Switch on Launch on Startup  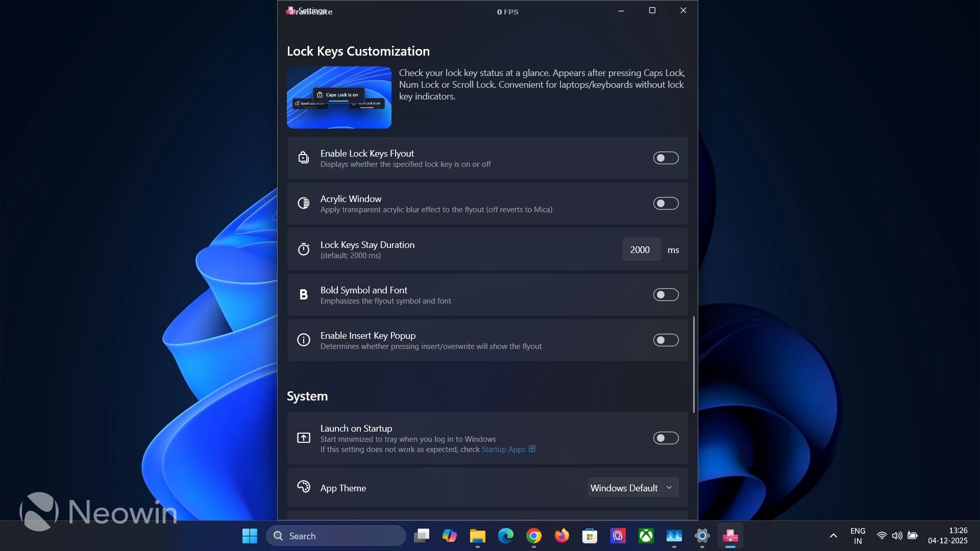[x=666, y=438]
